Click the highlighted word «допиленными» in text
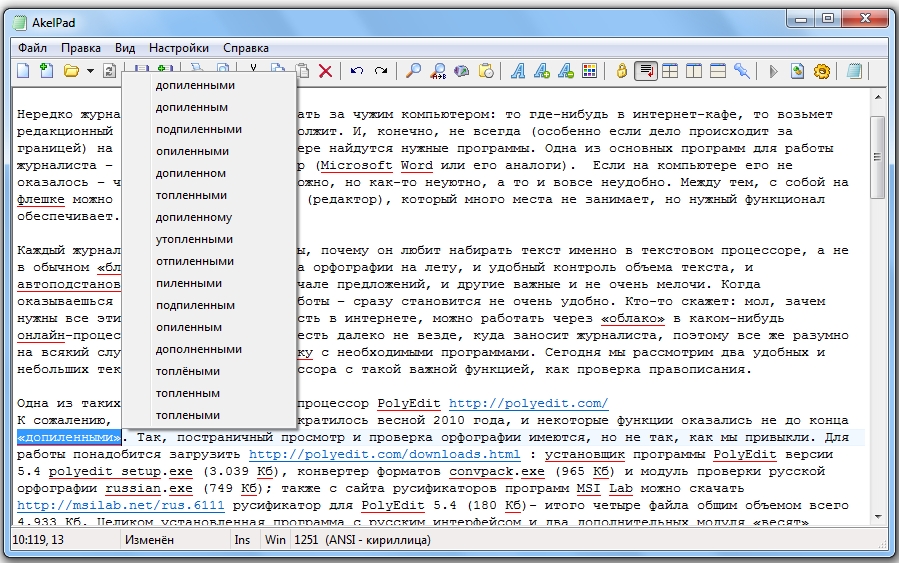899x563 pixels. pyautogui.click(x=69, y=437)
